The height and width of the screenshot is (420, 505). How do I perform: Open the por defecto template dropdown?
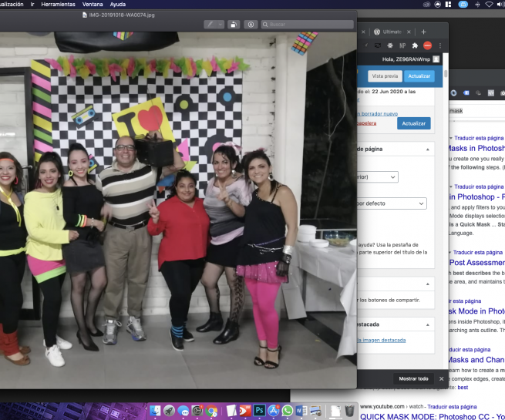[392, 203]
